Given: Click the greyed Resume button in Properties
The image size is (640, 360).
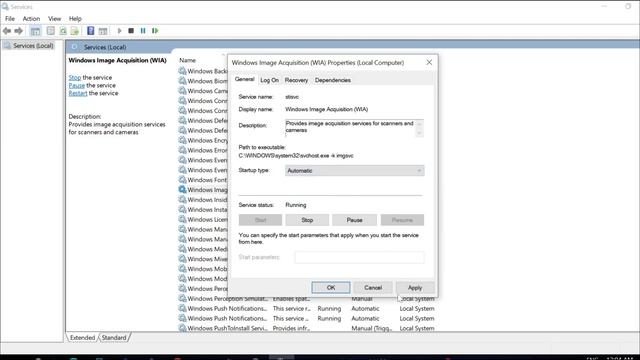Looking at the screenshot, I should 402,220.
